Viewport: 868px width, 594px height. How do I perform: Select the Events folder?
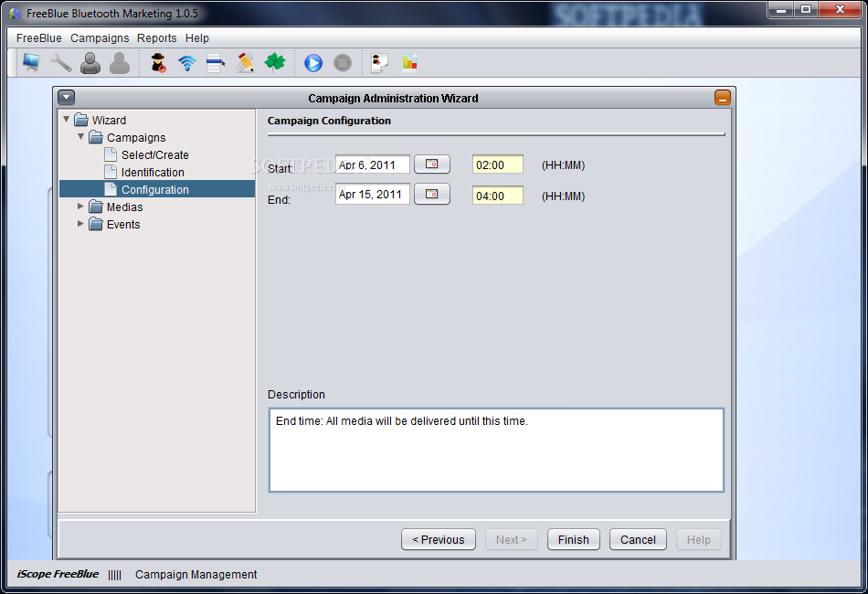(114, 224)
